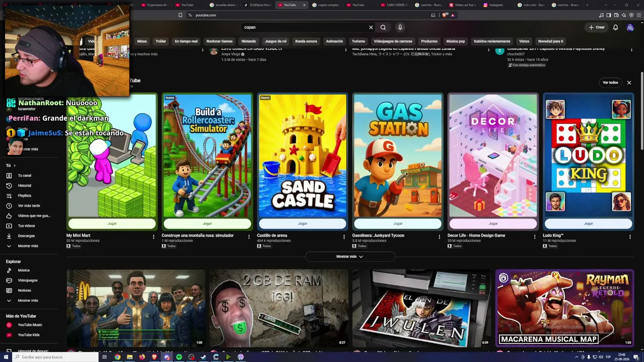Select the Animación filter chip
Screen dimensions: 644x362
point(334,41)
